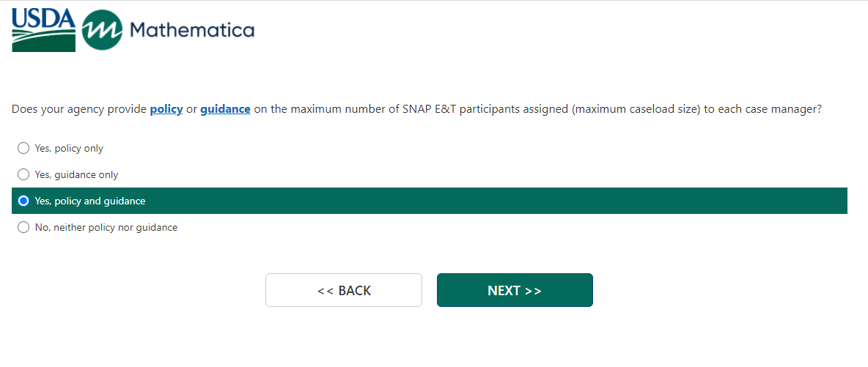Click the Mathematica circular M icon
Screen dimensions: 868x367
[x=102, y=30]
